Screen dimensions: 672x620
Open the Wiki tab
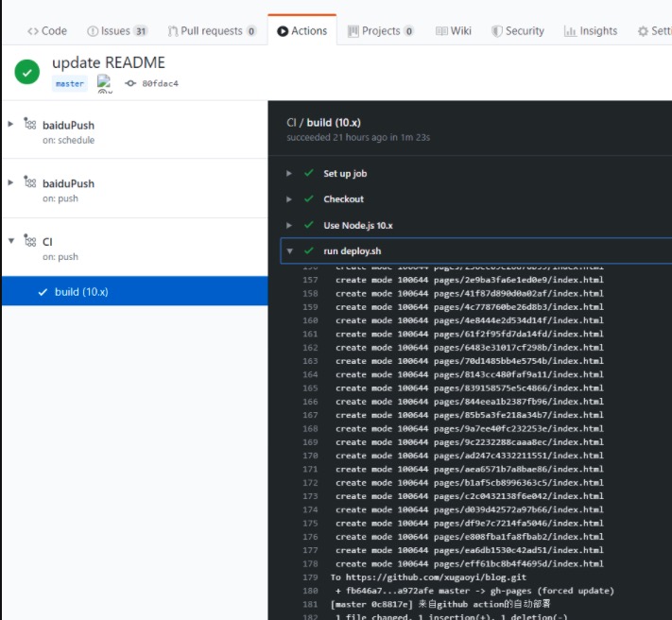click(x=454, y=31)
